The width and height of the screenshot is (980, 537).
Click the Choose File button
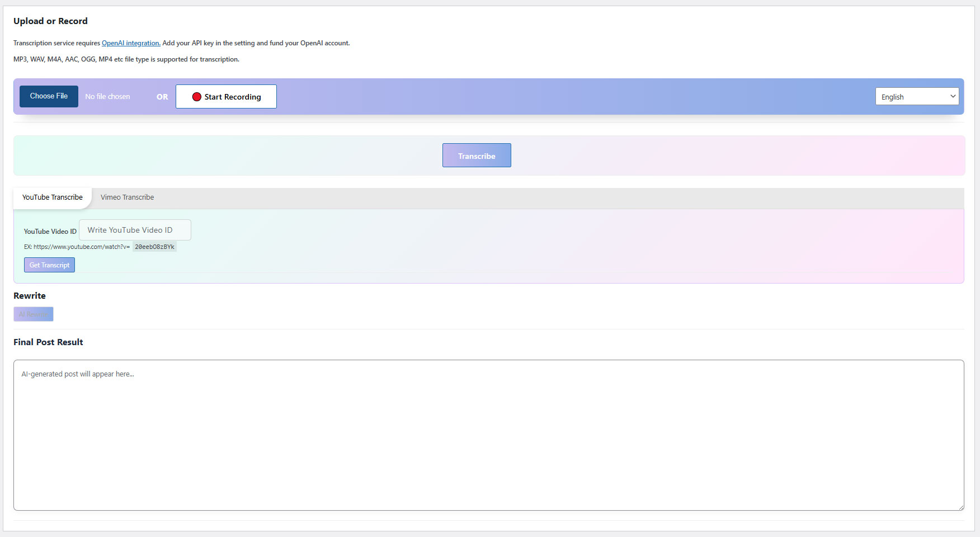point(49,96)
